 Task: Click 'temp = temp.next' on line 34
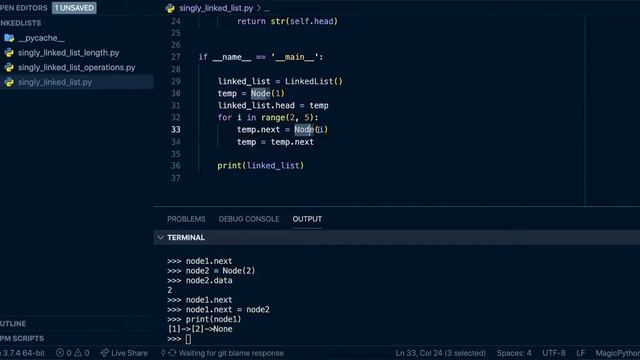click(276, 142)
